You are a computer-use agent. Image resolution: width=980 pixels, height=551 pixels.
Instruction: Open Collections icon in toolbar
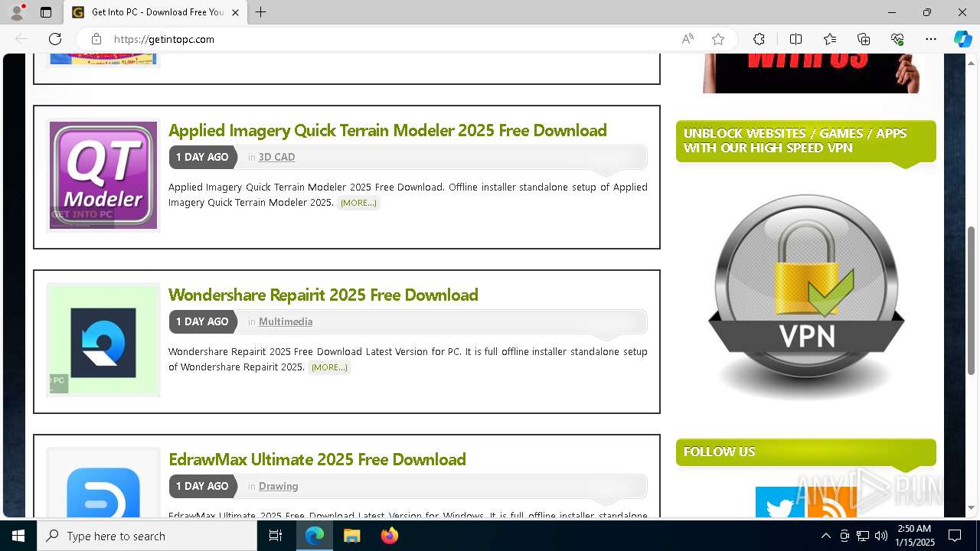point(864,39)
